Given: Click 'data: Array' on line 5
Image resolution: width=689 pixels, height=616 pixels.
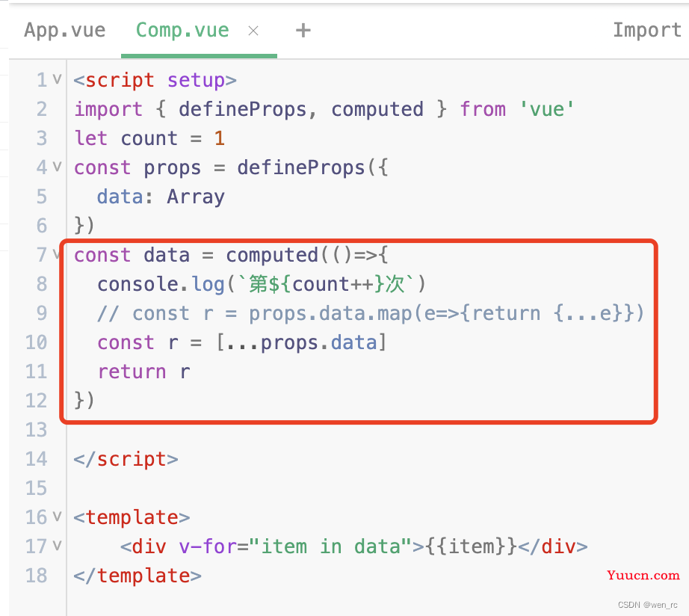Looking at the screenshot, I should point(161,197).
